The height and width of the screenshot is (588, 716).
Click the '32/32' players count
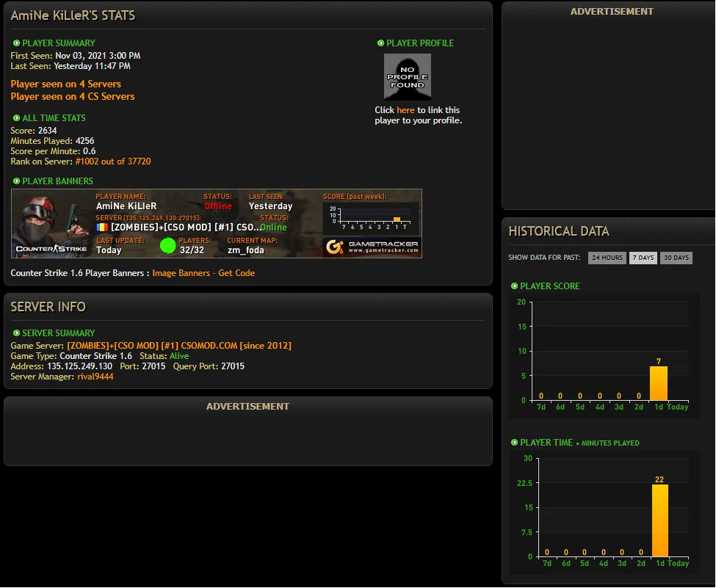point(192,250)
